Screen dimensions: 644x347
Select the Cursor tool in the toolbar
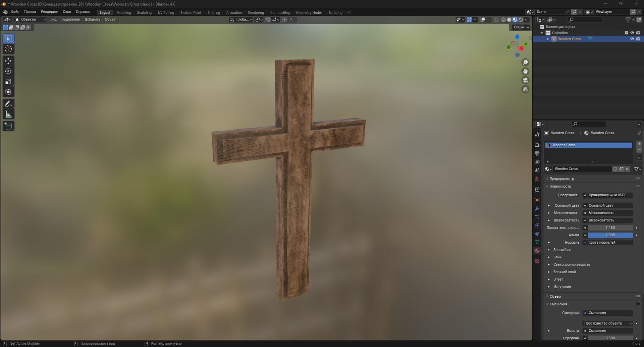[x=8, y=49]
